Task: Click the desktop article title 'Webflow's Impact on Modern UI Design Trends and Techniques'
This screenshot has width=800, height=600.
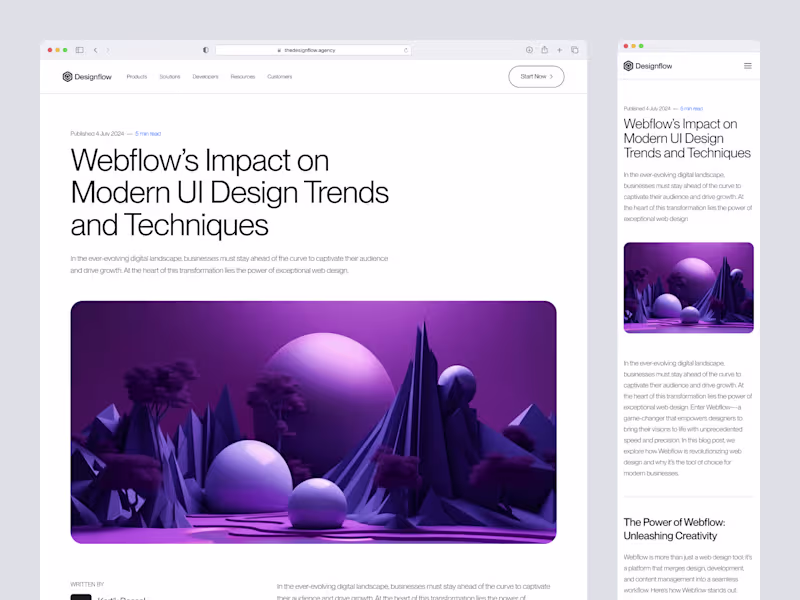Action: [x=230, y=192]
